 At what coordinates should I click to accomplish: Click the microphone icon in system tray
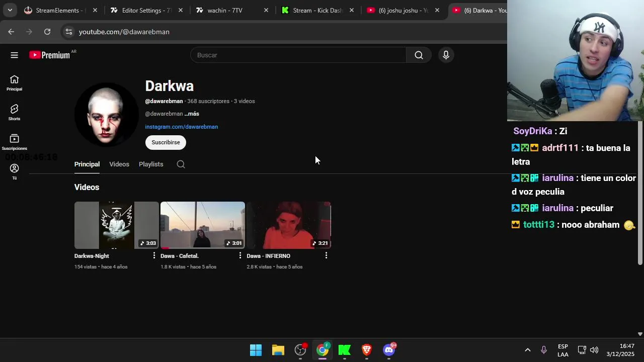543,350
